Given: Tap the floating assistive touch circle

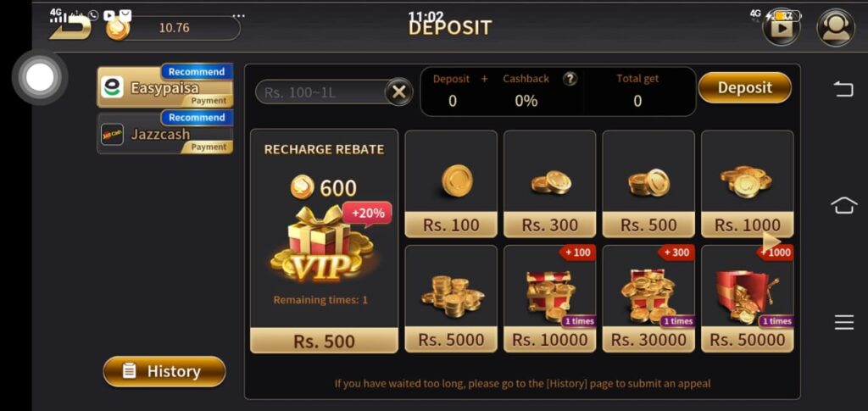Looking at the screenshot, I should point(40,77).
